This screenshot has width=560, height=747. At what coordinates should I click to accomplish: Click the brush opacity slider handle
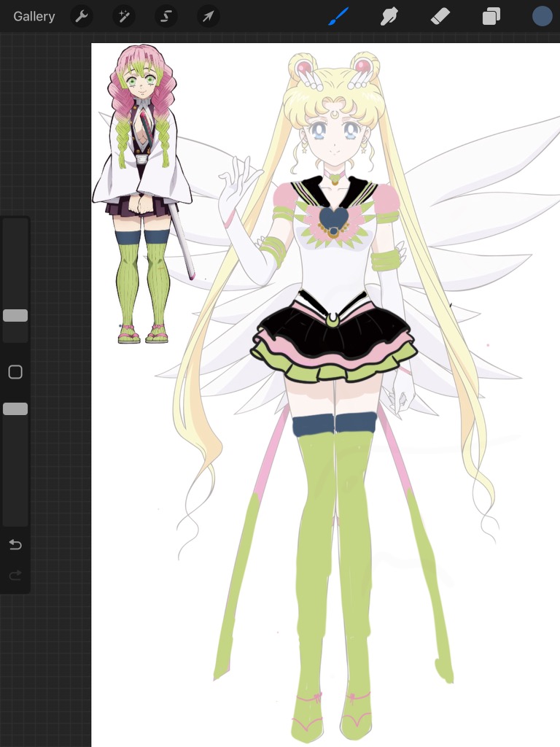15,409
